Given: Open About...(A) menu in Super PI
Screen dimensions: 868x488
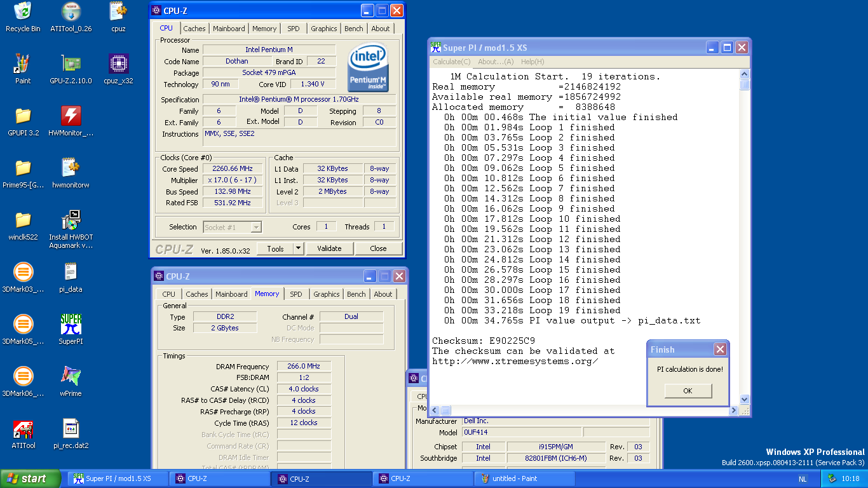Looking at the screenshot, I should point(496,62).
